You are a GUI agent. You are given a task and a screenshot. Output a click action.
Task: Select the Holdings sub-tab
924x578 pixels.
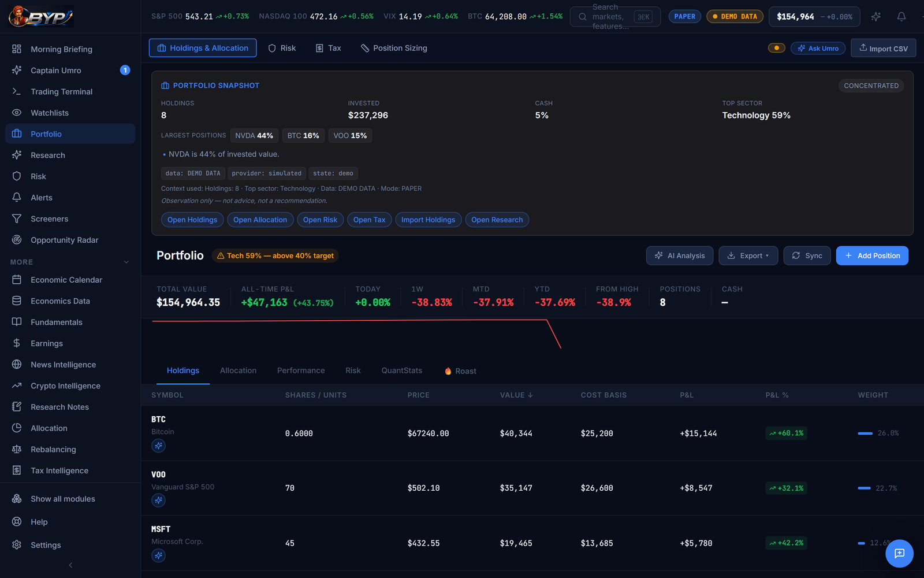click(x=183, y=370)
